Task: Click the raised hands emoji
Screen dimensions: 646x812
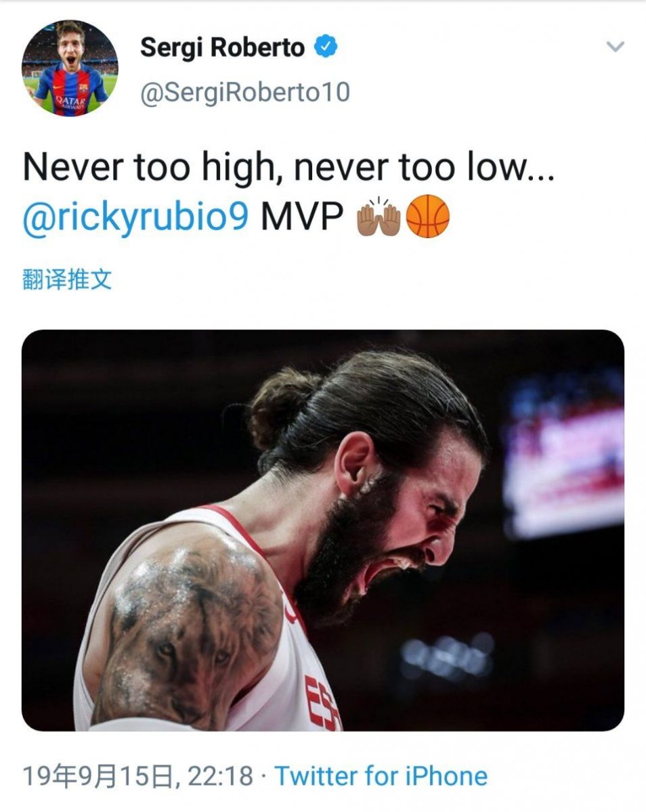Action: tap(379, 217)
